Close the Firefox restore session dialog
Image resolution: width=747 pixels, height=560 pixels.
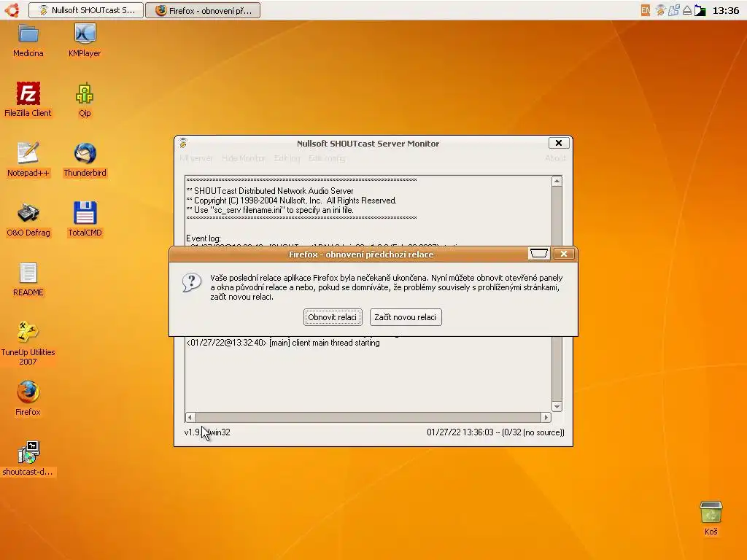564,254
